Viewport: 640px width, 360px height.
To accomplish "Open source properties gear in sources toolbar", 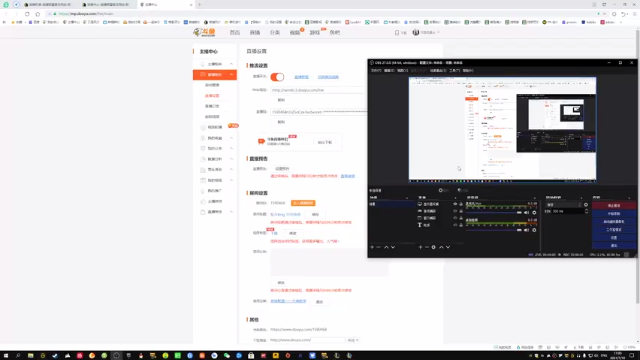I will click(433, 247).
